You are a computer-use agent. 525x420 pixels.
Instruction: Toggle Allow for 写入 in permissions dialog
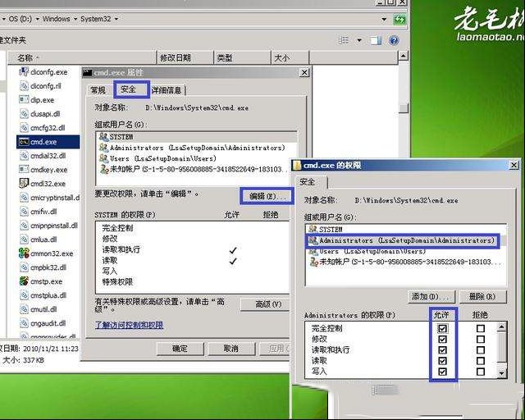pyautogui.click(x=442, y=372)
